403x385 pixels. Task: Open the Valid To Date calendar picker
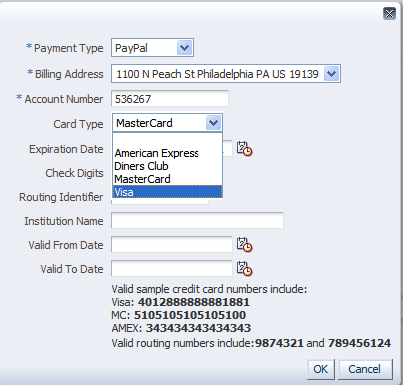point(244,268)
